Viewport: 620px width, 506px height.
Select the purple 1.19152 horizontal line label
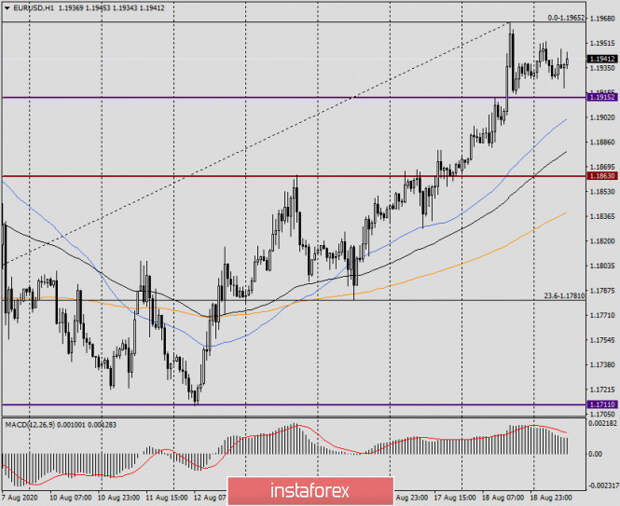pyautogui.click(x=602, y=97)
